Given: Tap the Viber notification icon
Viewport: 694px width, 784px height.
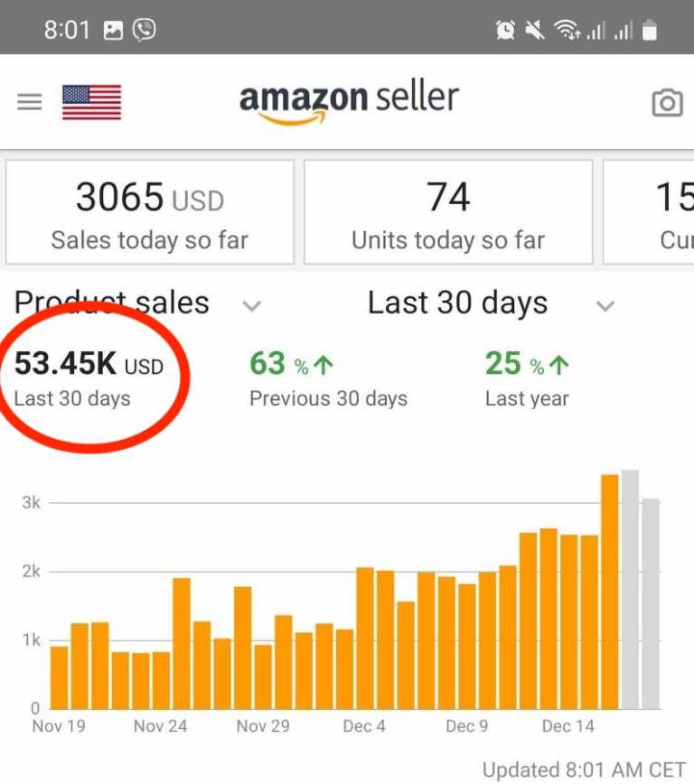Looking at the screenshot, I should [x=144, y=30].
